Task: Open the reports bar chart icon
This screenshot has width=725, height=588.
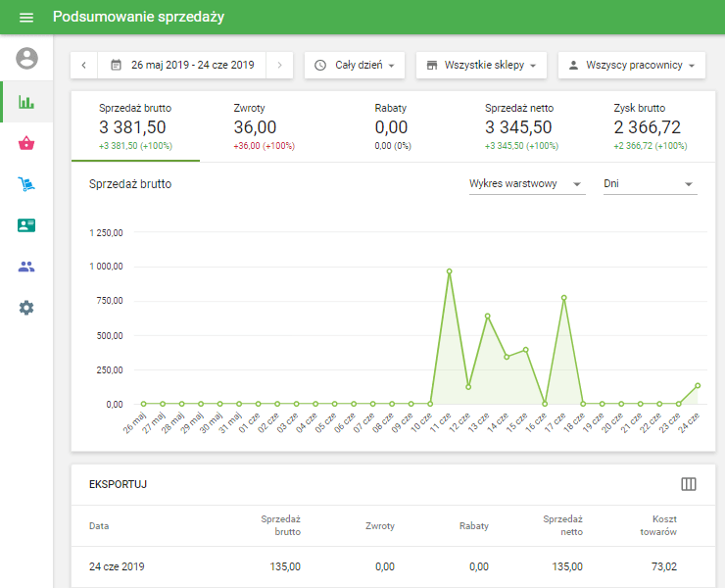Action: [26, 102]
